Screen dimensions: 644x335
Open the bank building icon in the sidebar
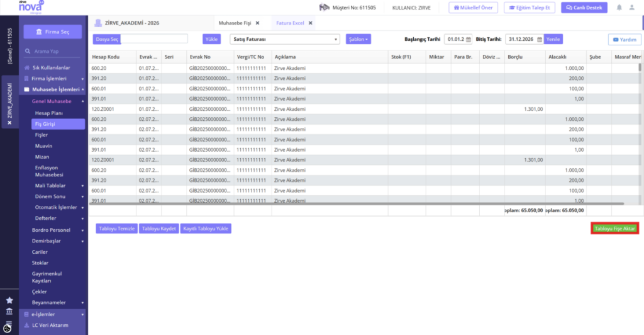(9, 311)
